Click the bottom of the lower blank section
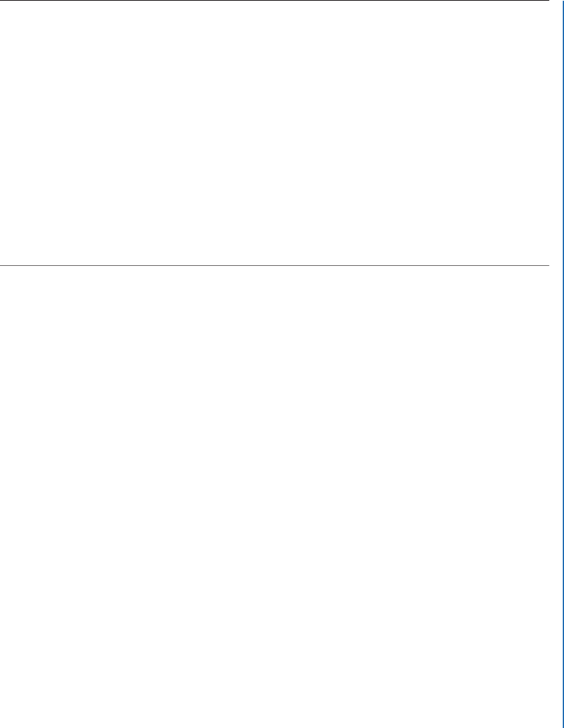The height and width of the screenshot is (728, 564). pos(274,715)
